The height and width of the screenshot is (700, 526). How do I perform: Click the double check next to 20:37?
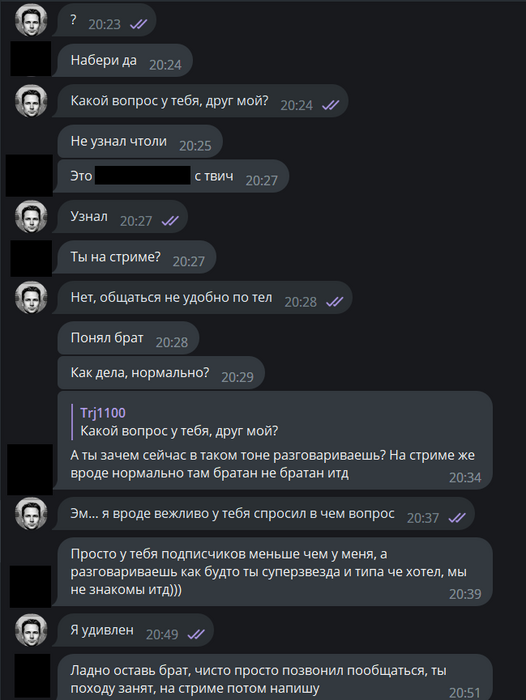[x=457, y=518]
